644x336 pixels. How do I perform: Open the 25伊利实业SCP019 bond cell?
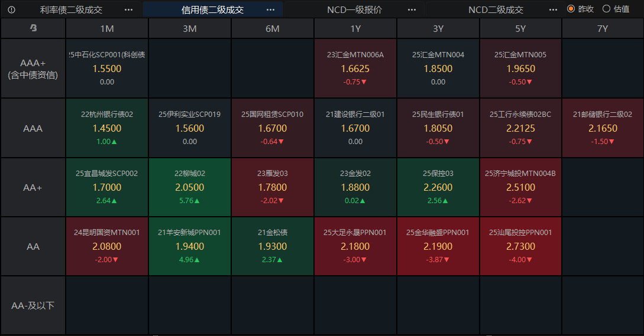(190, 128)
